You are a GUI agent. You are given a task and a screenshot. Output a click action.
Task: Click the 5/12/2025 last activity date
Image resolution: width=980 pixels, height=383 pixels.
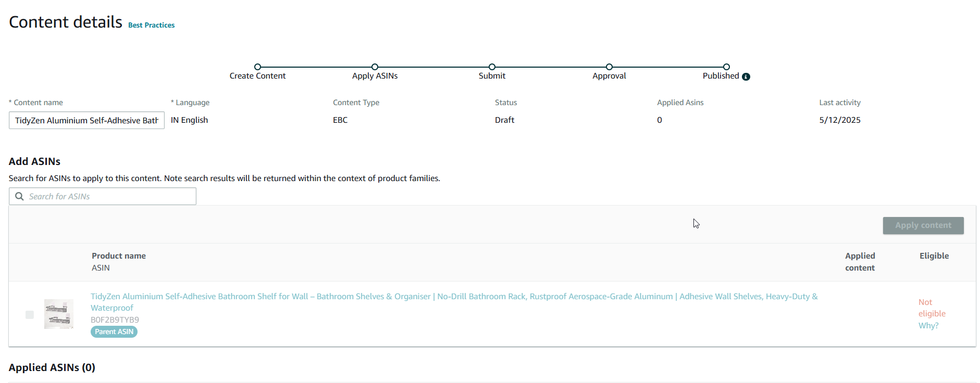coord(840,120)
